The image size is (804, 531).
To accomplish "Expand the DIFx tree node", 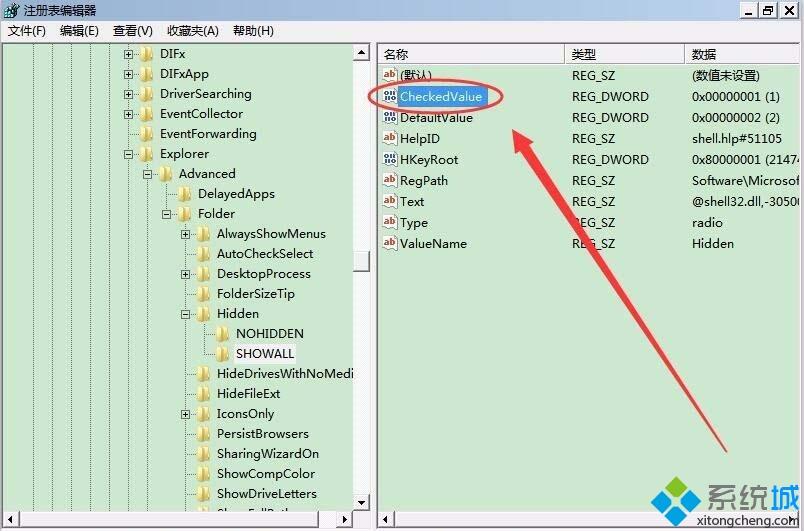I will tap(128, 54).
